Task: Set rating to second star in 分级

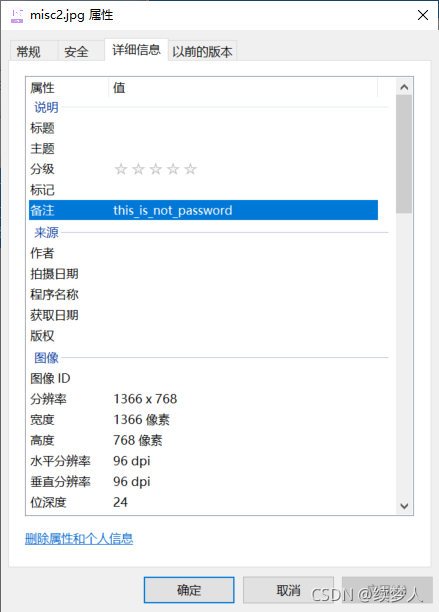Action: click(x=138, y=169)
